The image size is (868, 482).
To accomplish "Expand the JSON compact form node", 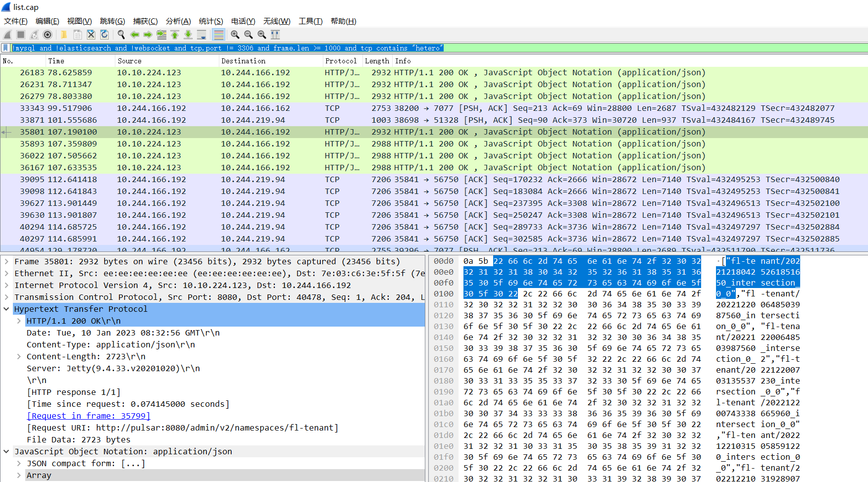I will pyautogui.click(x=19, y=463).
